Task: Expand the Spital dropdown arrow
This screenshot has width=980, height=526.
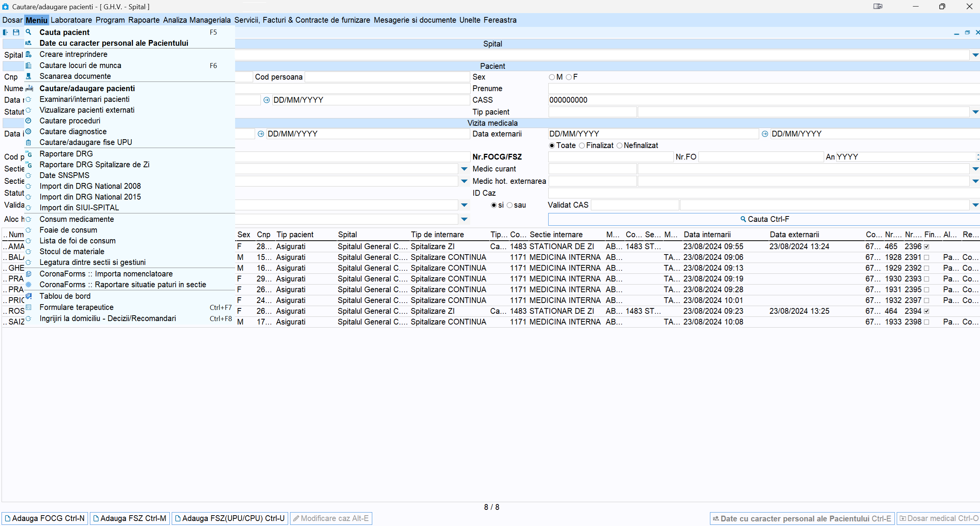Action: pos(975,55)
